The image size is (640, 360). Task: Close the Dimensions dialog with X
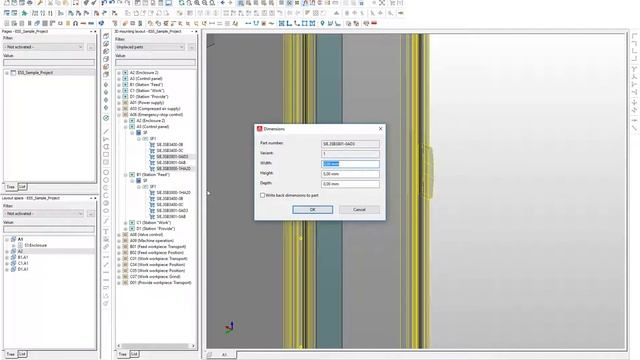click(380, 129)
